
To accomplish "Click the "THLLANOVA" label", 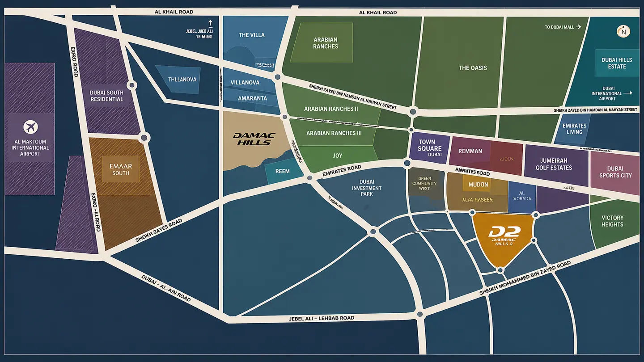I will [182, 80].
